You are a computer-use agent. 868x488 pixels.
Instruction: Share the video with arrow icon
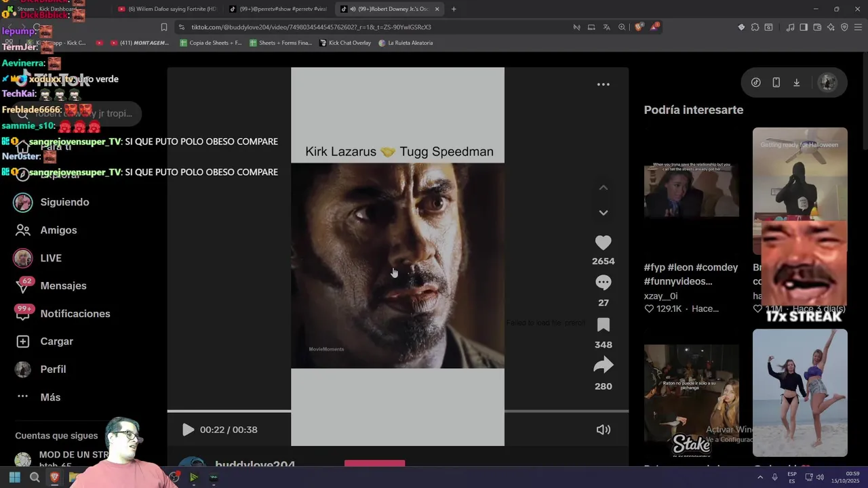click(603, 366)
